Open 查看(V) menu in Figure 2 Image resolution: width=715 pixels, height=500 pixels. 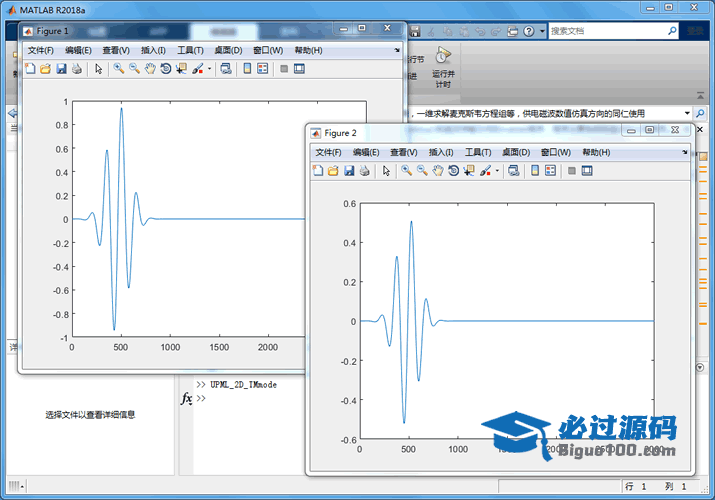404,152
